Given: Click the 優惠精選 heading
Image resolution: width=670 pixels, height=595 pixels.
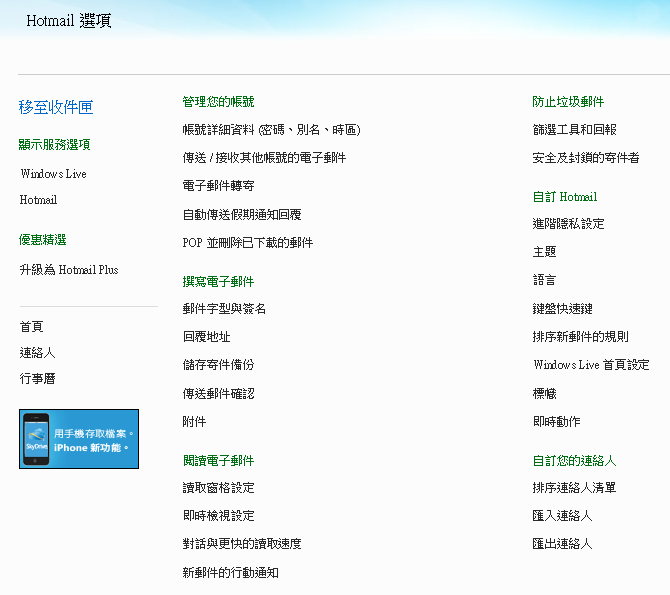Looking at the screenshot, I should tap(42, 240).
